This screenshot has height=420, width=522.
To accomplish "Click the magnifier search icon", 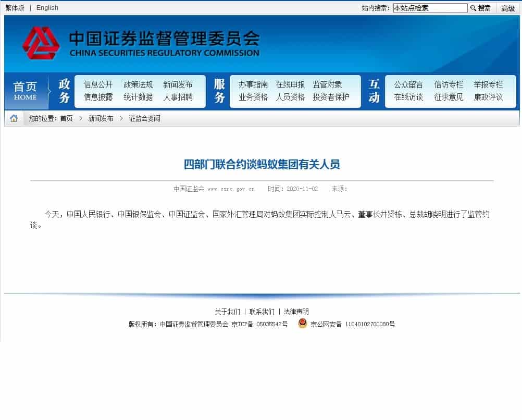I will 473,8.
